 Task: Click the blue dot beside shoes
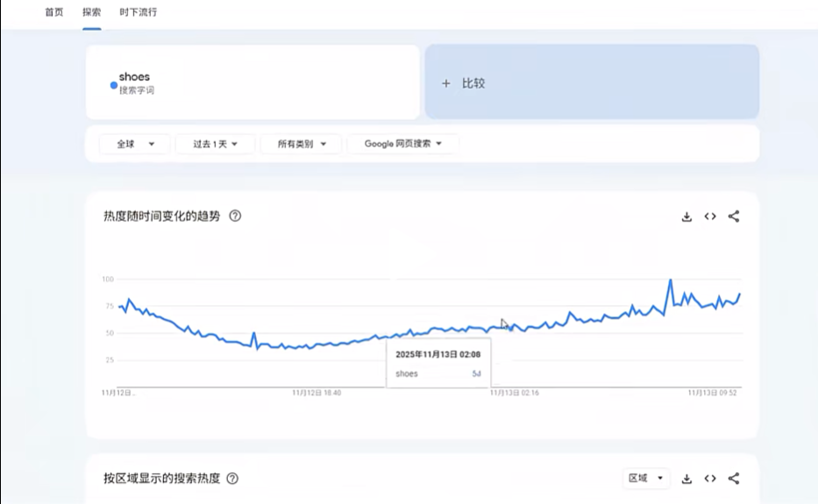(x=113, y=85)
